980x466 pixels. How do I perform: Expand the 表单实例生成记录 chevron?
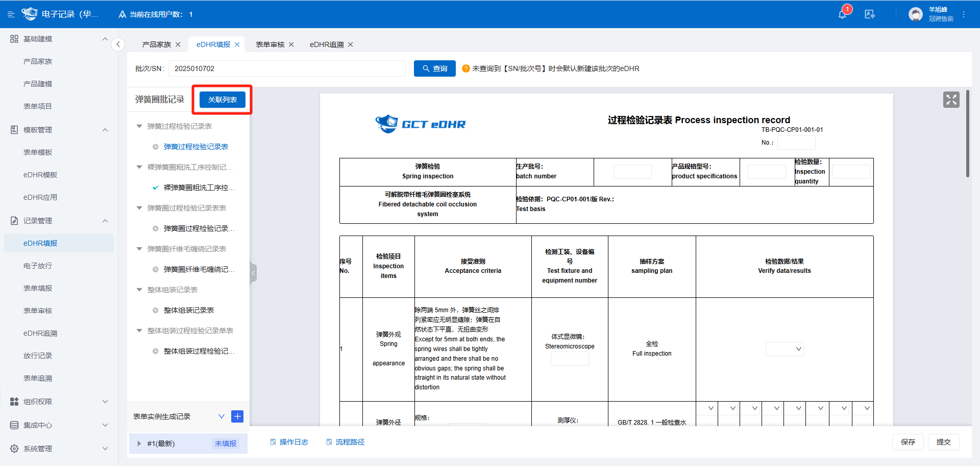click(x=222, y=416)
